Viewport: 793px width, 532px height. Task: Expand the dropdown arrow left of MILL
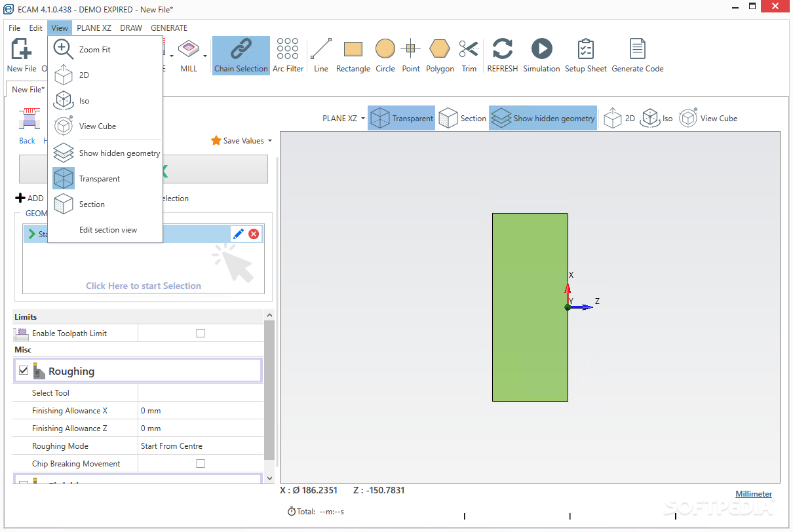[172, 56]
